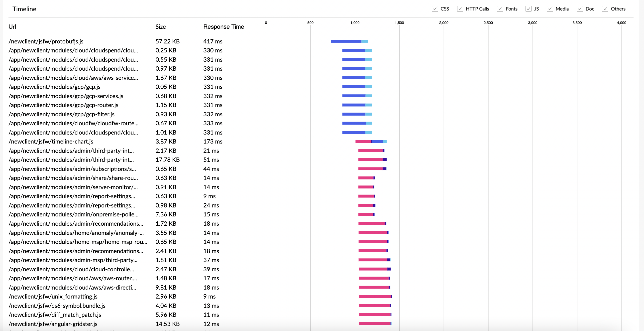644x331 pixels.
Task: Click the protobufjs.js URL entry
Action: (46, 41)
